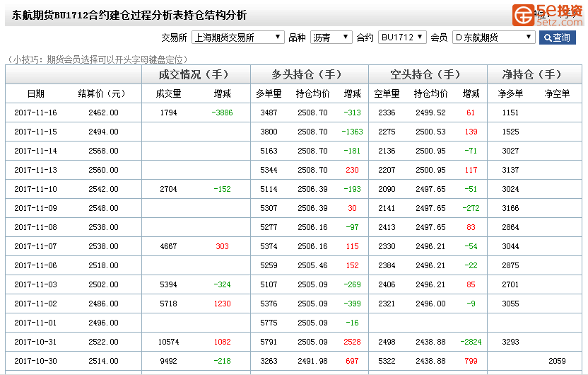This screenshot has height=375, width=588.
Task: Select date cell 2017-11-13
Action: coord(35,170)
